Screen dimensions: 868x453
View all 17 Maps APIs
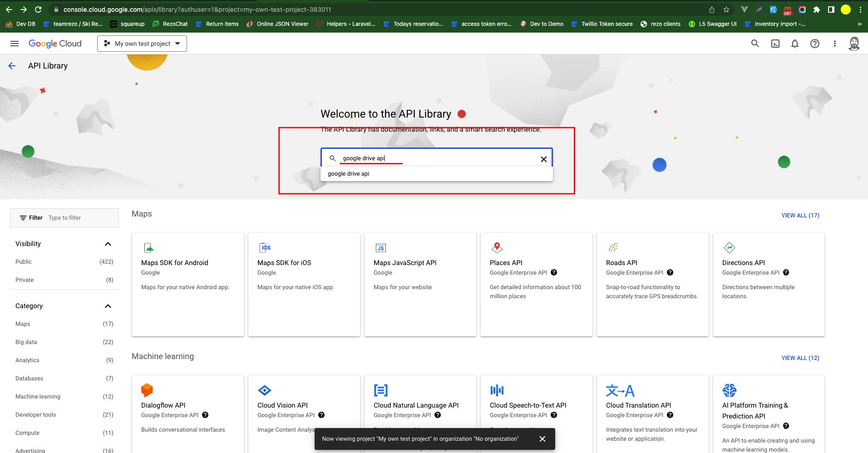click(800, 216)
